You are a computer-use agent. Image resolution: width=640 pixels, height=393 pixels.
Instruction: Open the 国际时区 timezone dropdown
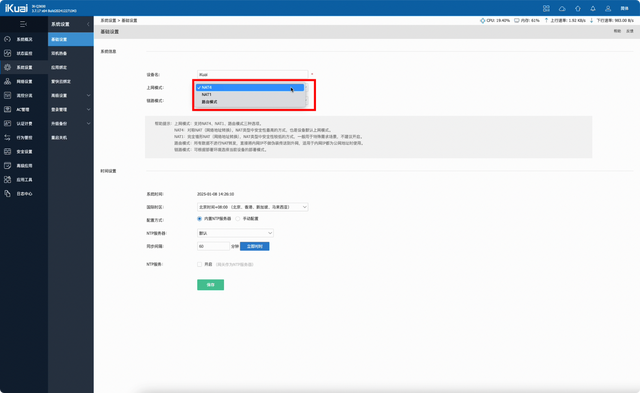253,207
